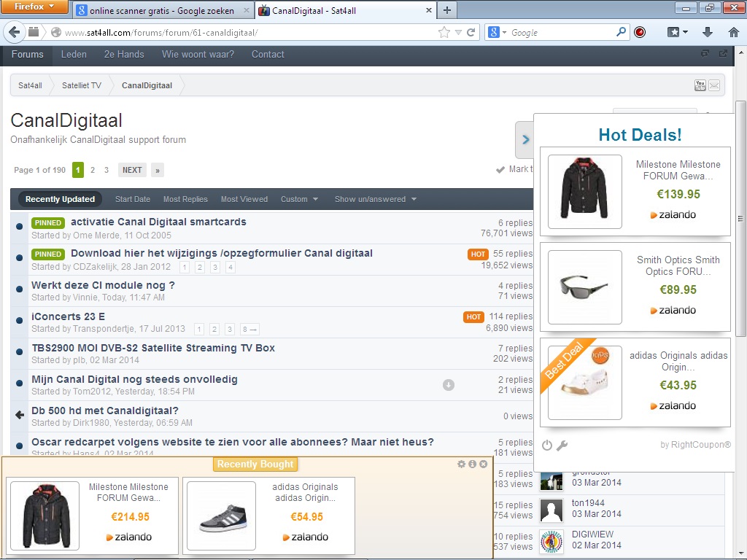Open topic TBS2900 MOI DVB-S2 Satellite Streaming TV Box
The width and height of the screenshot is (747, 560).
click(x=153, y=348)
